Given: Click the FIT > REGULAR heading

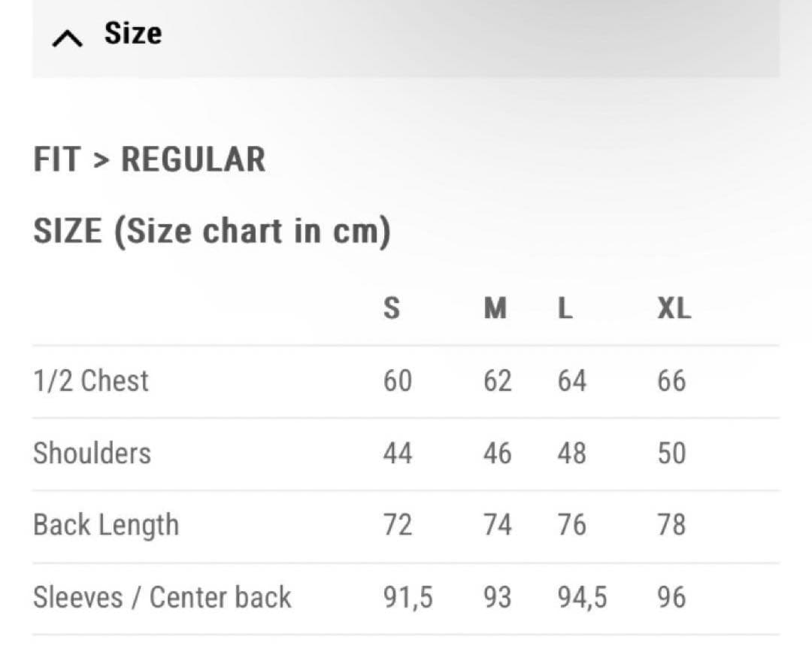Looking at the screenshot, I should click(x=149, y=159).
